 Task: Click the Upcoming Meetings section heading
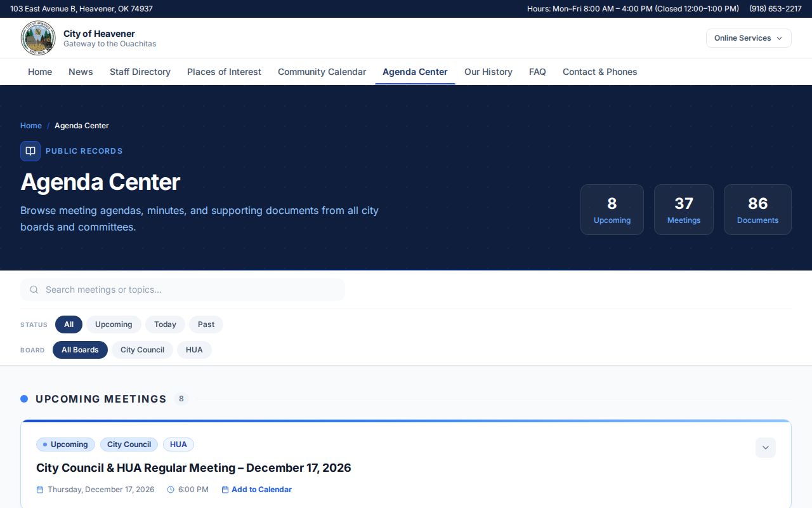101,399
